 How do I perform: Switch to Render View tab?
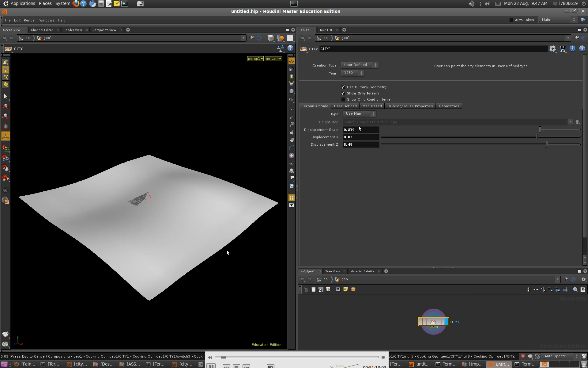pyautogui.click(x=73, y=30)
